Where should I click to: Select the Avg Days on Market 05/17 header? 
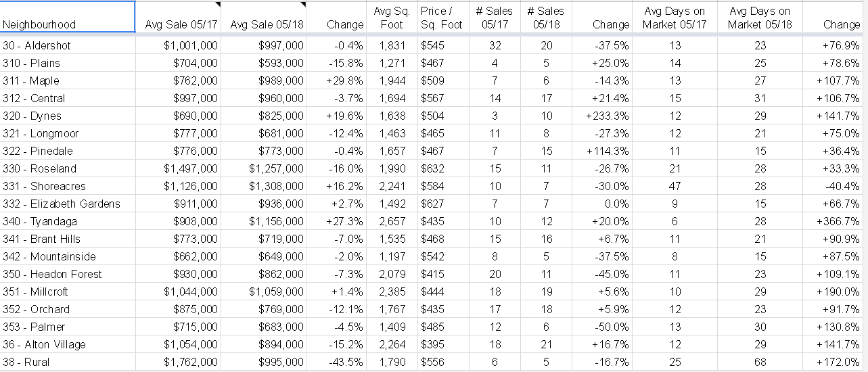pos(675,17)
